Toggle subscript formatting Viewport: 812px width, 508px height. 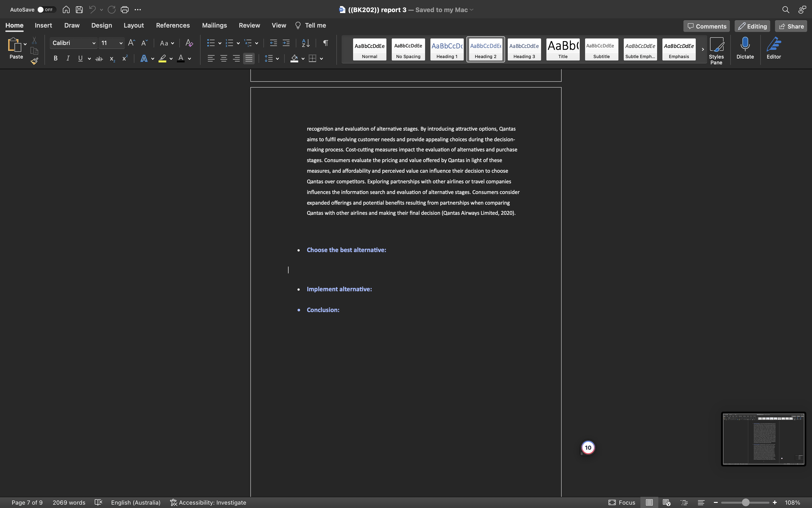112,59
